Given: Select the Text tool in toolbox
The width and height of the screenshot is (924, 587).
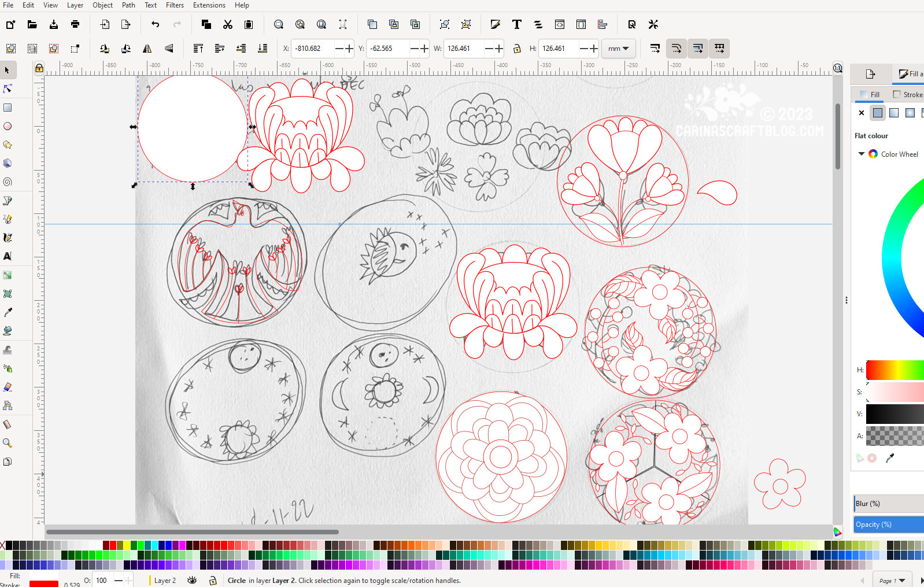Looking at the screenshot, I should tap(8, 256).
